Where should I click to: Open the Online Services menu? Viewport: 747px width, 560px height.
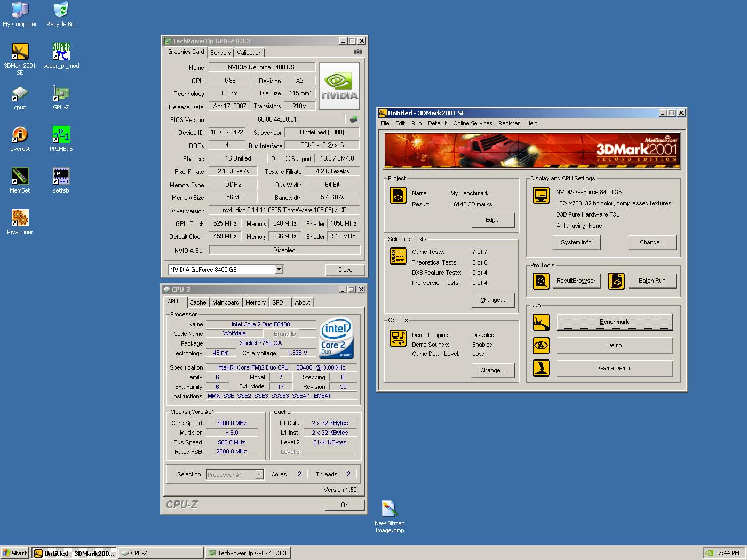[473, 123]
